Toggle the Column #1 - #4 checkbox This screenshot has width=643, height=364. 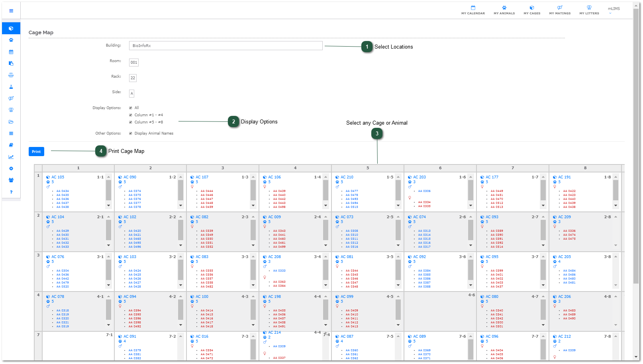(x=131, y=115)
